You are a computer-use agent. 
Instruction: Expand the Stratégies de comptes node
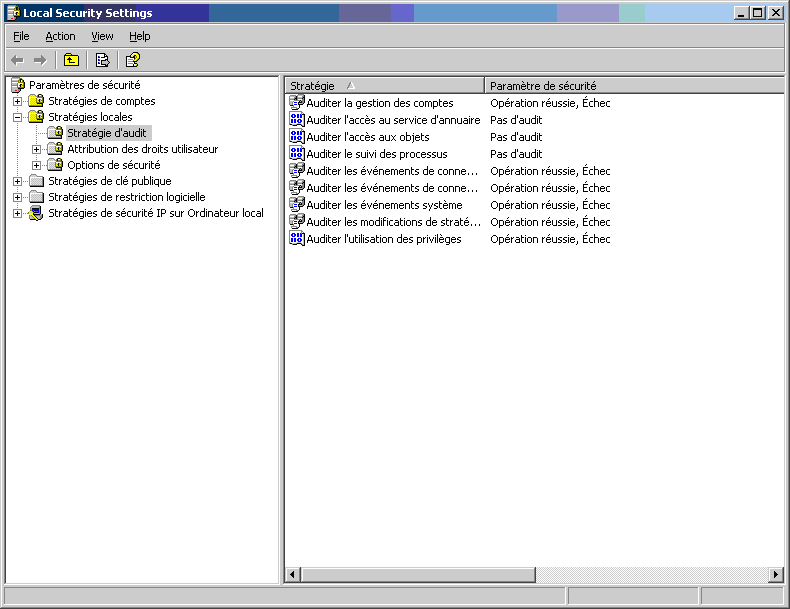17,101
